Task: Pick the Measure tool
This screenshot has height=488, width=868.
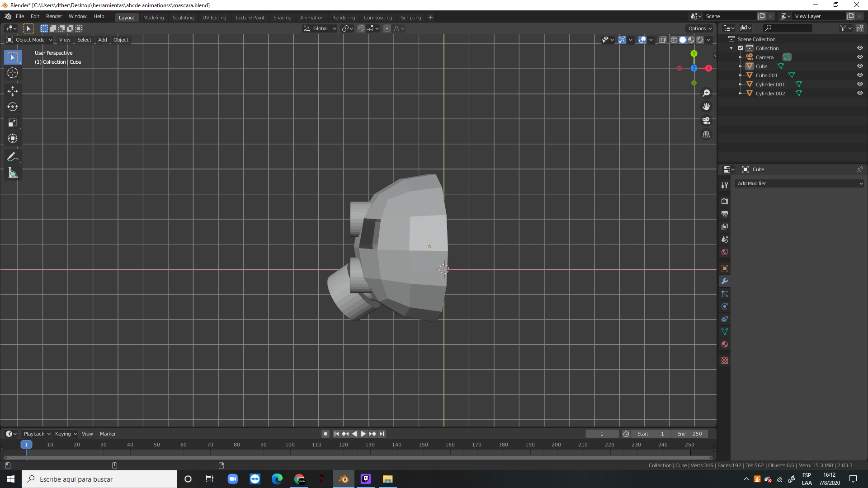Action: [13, 173]
